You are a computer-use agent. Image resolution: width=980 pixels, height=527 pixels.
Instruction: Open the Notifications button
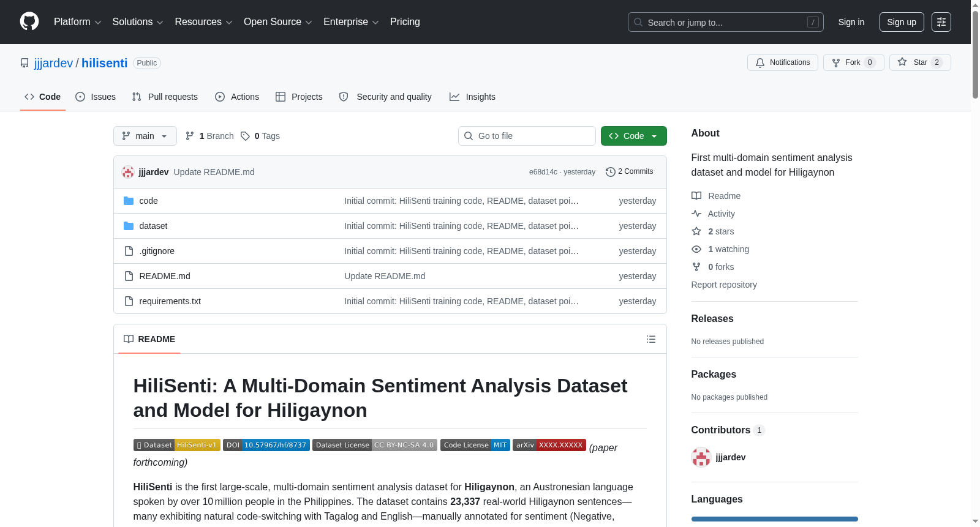pos(783,62)
